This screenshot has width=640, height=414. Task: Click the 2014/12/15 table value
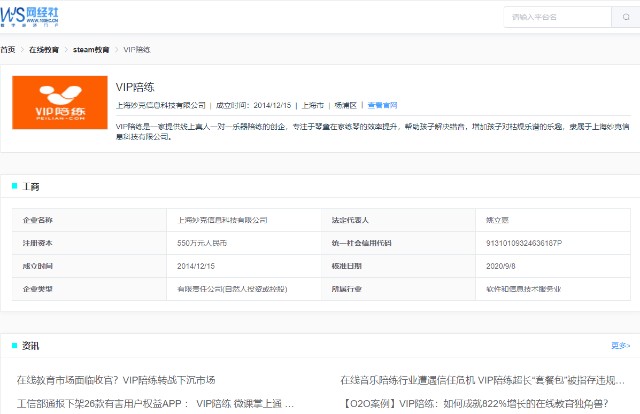coord(196,266)
